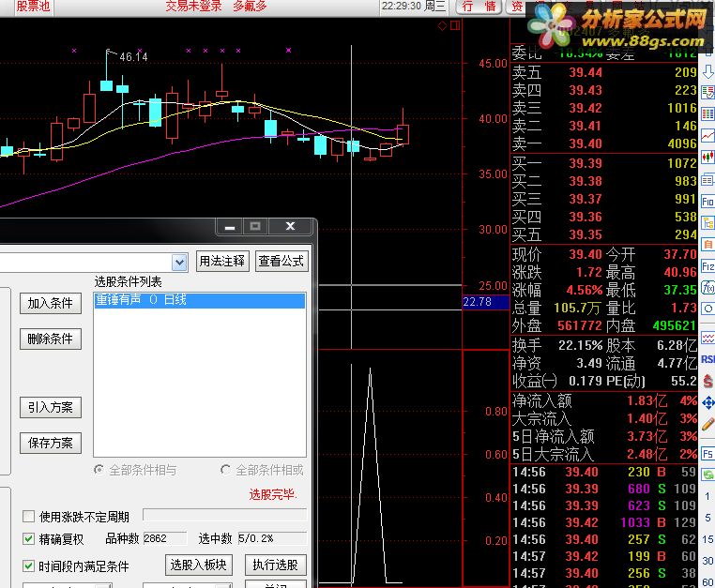Click the red dollar sign icon
Image resolution: width=715 pixels, height=588 pixels.
tap(707, 381)
